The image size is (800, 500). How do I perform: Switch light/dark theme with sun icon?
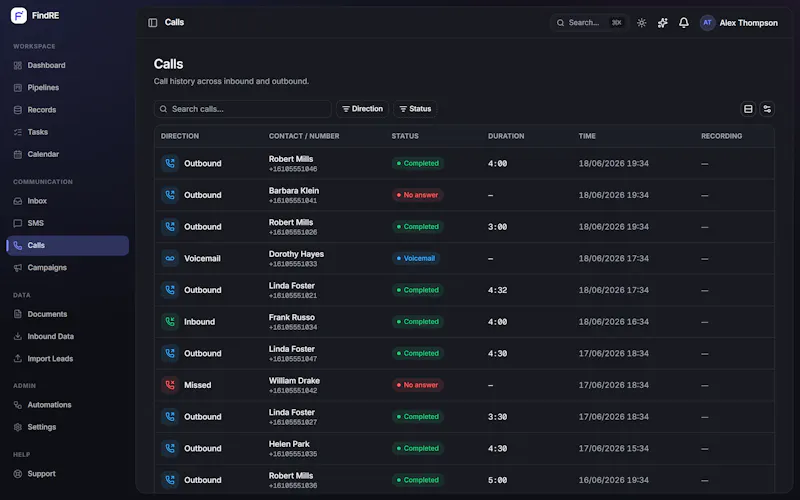point(641,22)
